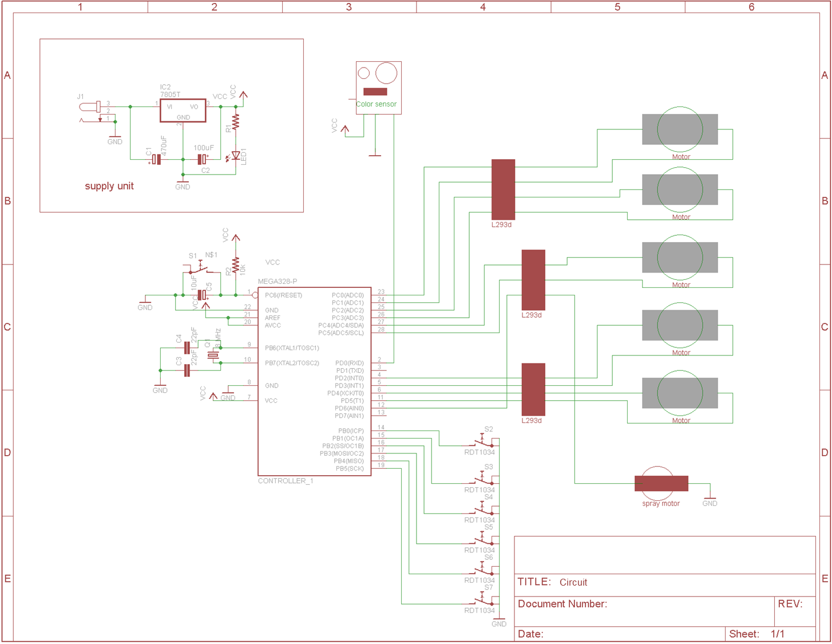Click the Q1 crystal oscillator symbol
The height and width of the screenshot is (644, 832).
pyautogui.click(x=213, y=355)
